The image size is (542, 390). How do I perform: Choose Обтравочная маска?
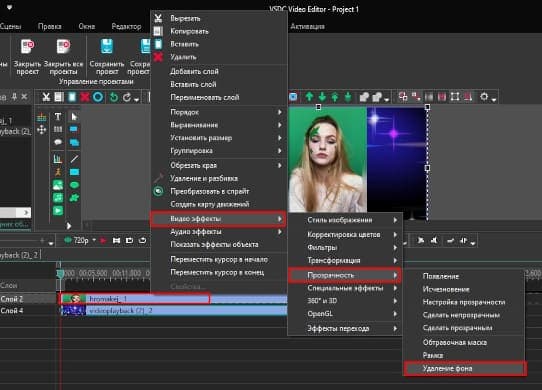click(464, 342)
